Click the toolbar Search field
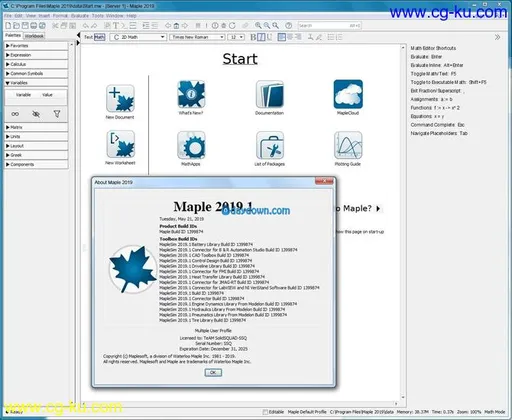 tap(329, 26)
